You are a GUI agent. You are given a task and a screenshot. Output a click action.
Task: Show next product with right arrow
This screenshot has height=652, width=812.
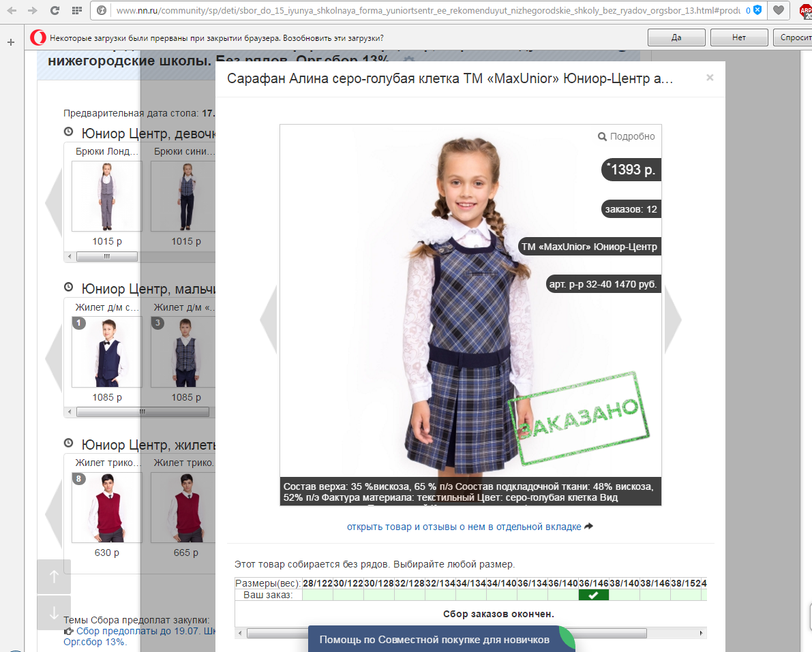click(x=673, y=320)
